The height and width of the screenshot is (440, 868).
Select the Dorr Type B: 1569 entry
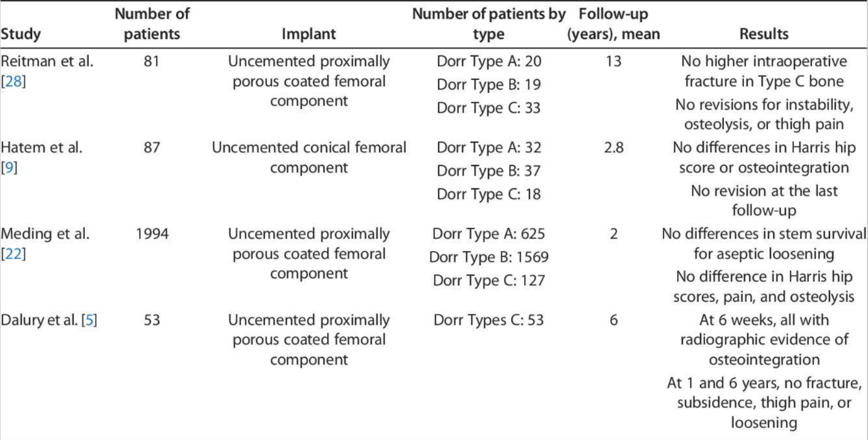(488, 257)
